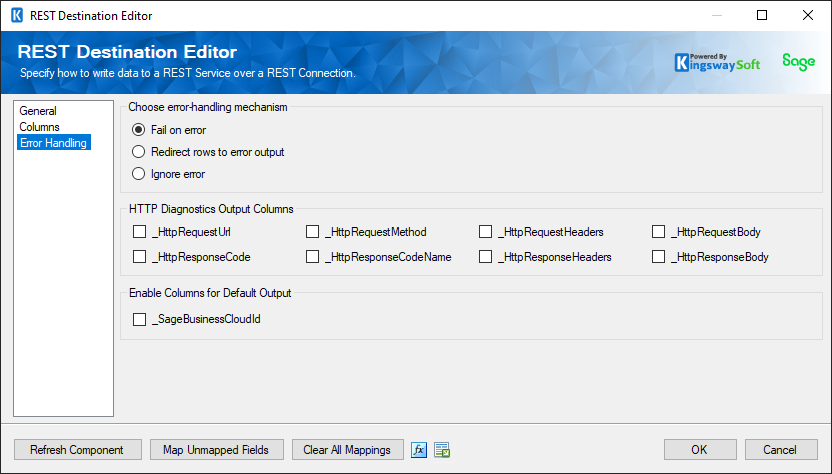Close the REST Destination Editor window
832x474 pixels.
point(808,15)
